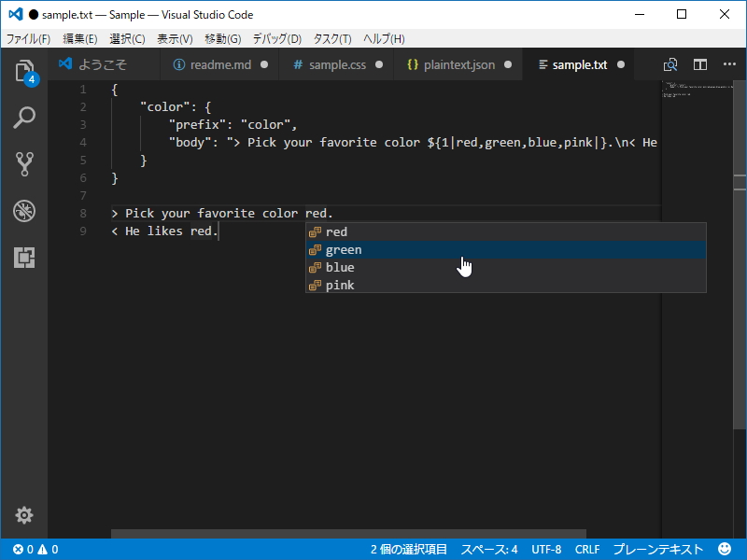Click the "body" snippet line text
747x560 pixels.
[413, 143]
